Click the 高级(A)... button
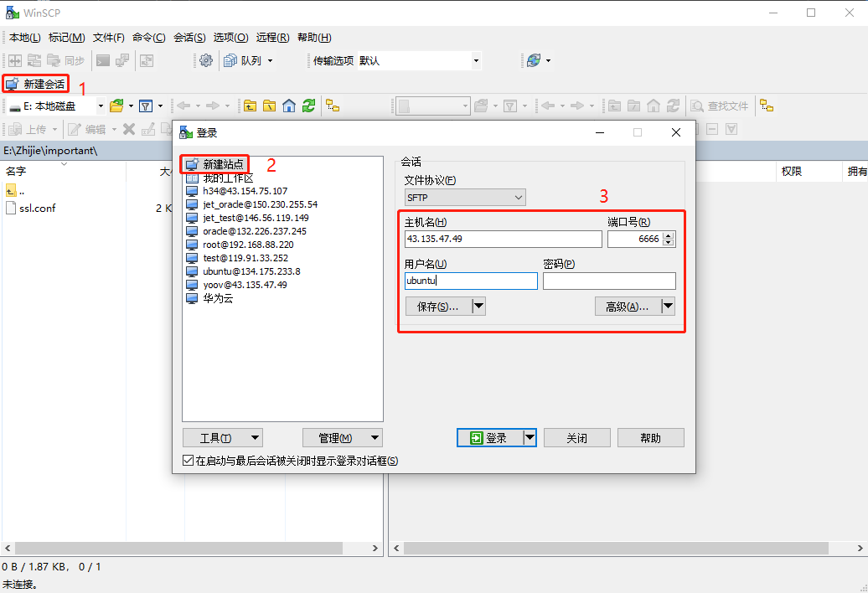The height and width of the screenshot is (593, 868). pyautogui.click(x=628, y=307)
